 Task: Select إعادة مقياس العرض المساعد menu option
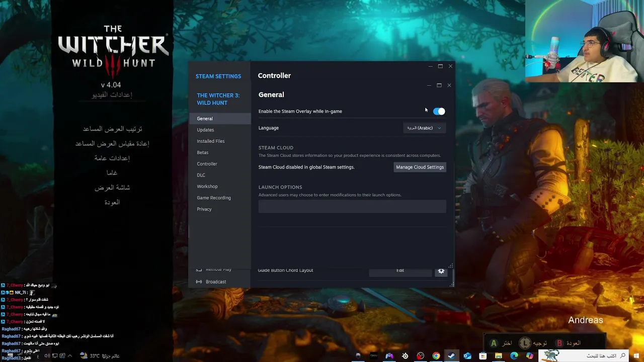click(112, 143)
